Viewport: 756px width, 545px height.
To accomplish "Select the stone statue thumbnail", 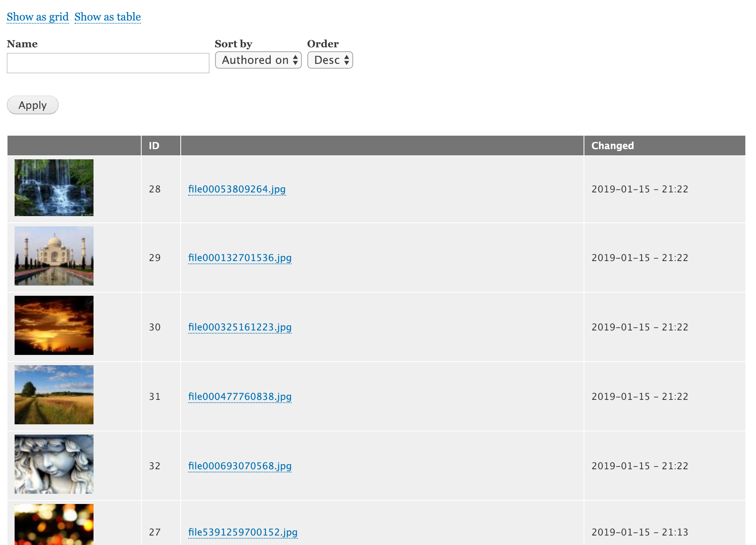I will click(x=54, y=464).
